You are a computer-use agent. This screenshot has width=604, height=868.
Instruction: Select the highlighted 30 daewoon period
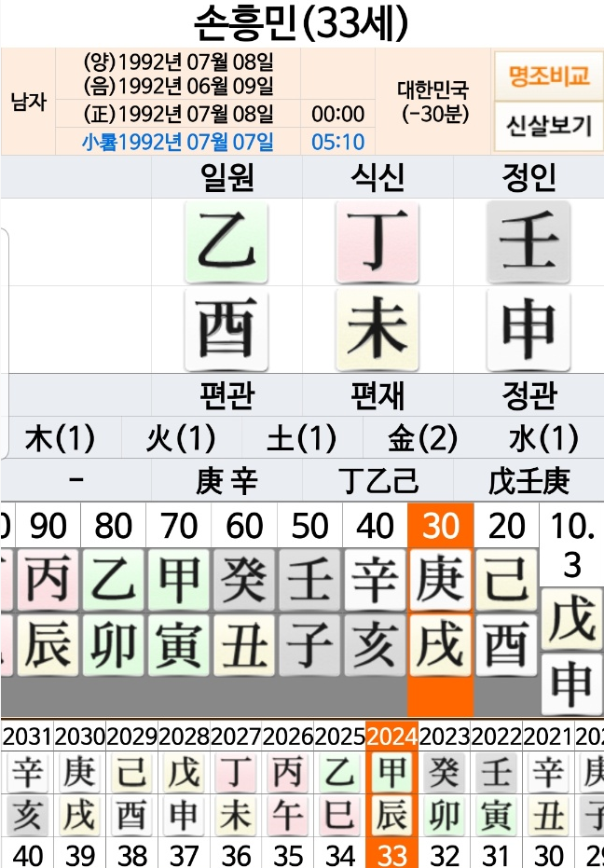441,525
